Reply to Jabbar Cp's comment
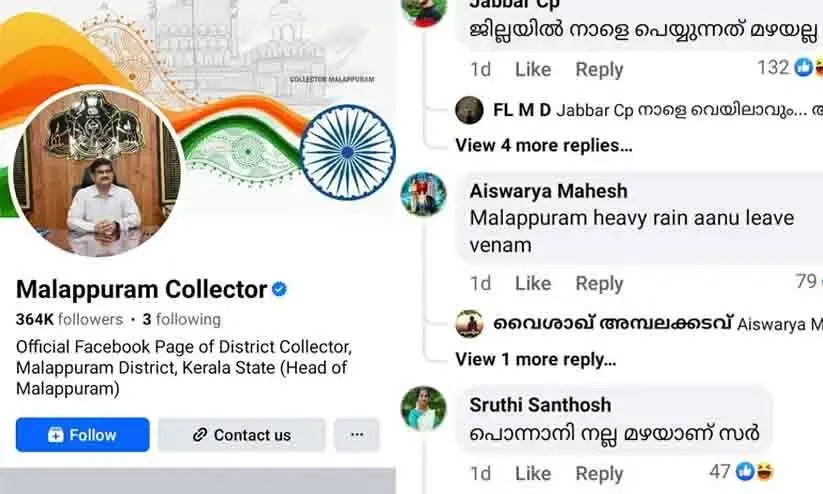 point(599,69)
